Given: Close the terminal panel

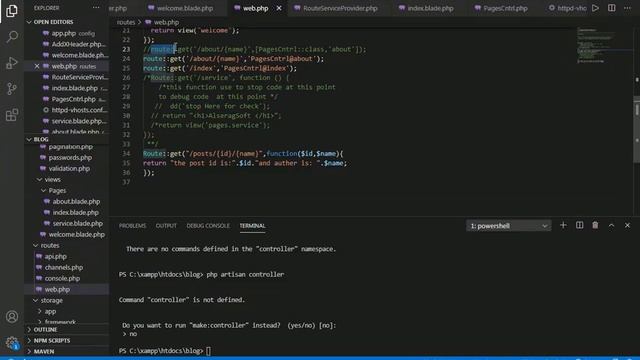Looking at the screenshot, I should pyautogui.click(x=627, y=225).
